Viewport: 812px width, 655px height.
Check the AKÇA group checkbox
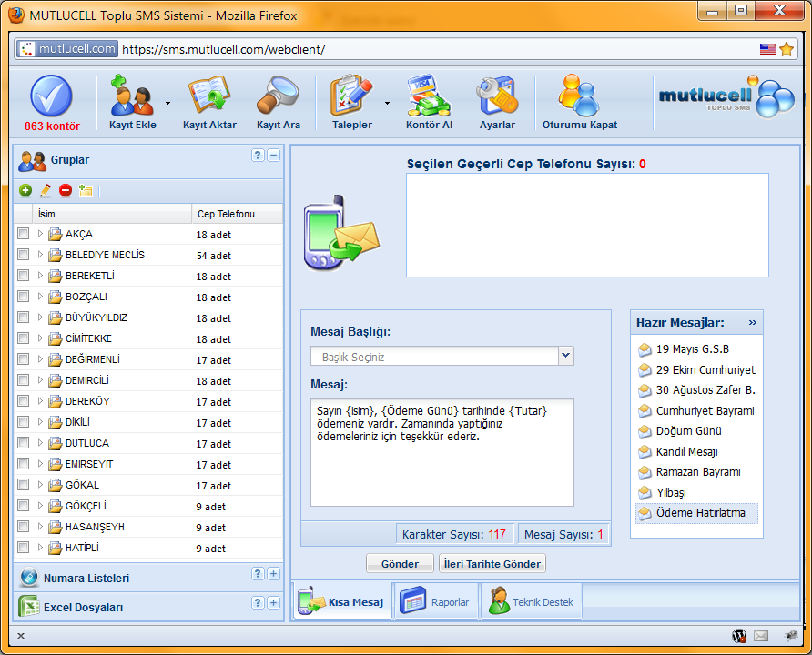[x=24, y=233]
